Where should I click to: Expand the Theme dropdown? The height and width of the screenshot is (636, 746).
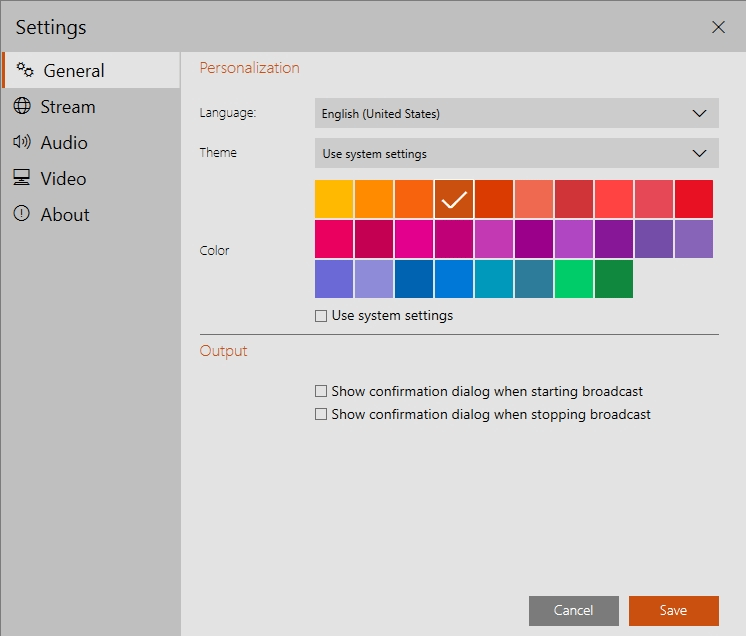pos(516,154)
